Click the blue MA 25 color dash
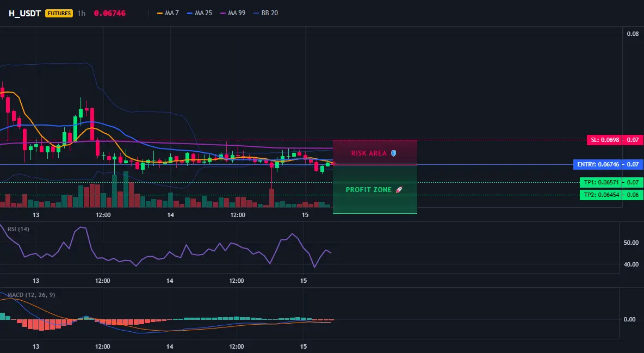Image resolution: width=644 pixels, height=353 pixels. (x=190, y=13)
